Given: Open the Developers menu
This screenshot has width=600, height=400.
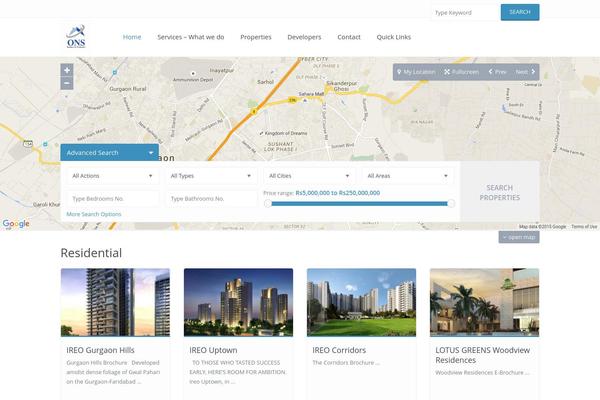Looking at the screenshot, I should coord(304,37).
